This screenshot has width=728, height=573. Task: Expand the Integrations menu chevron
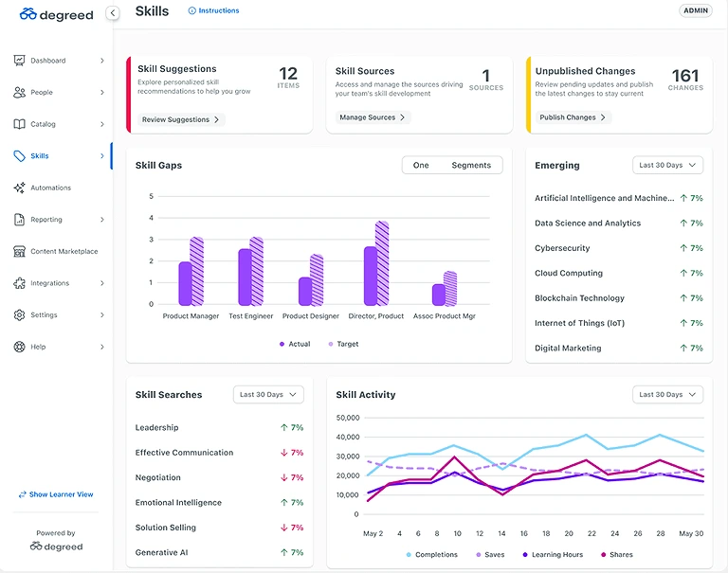[x=102, y=283]
